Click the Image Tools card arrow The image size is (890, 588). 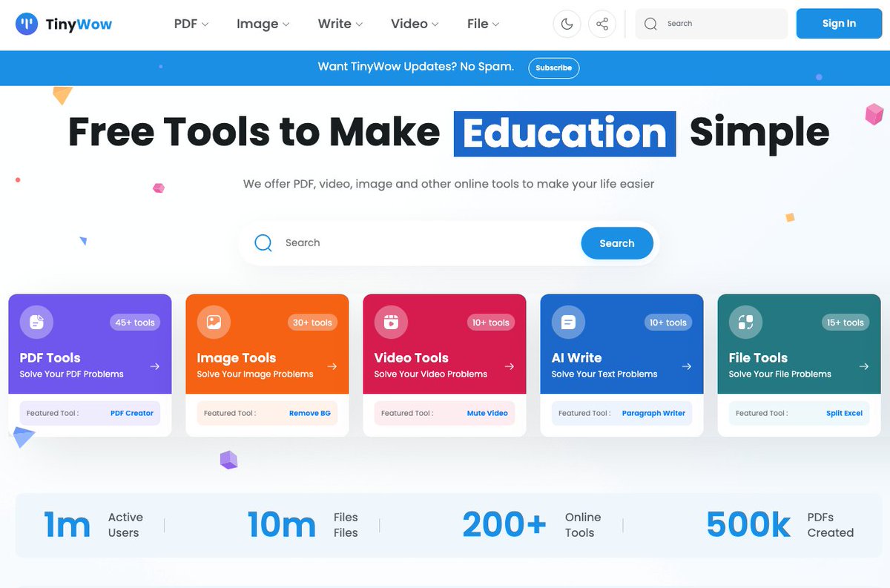pyautogui.click(x=332, y=366)
